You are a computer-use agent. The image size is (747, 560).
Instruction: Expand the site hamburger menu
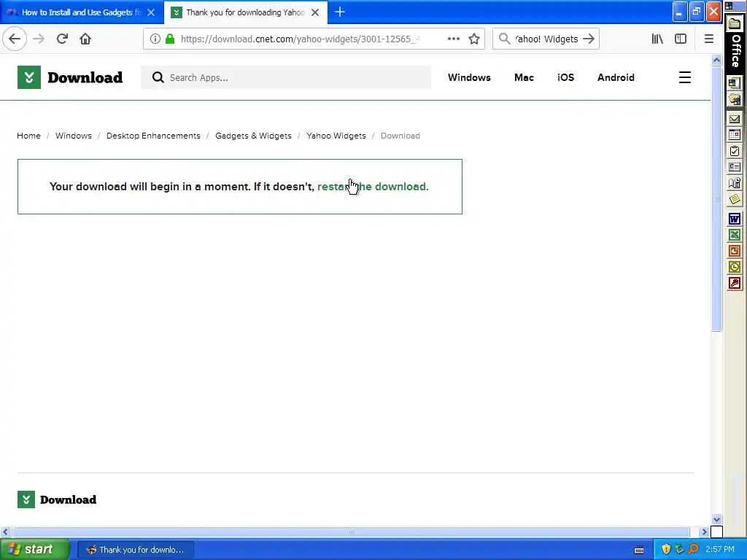684,77
